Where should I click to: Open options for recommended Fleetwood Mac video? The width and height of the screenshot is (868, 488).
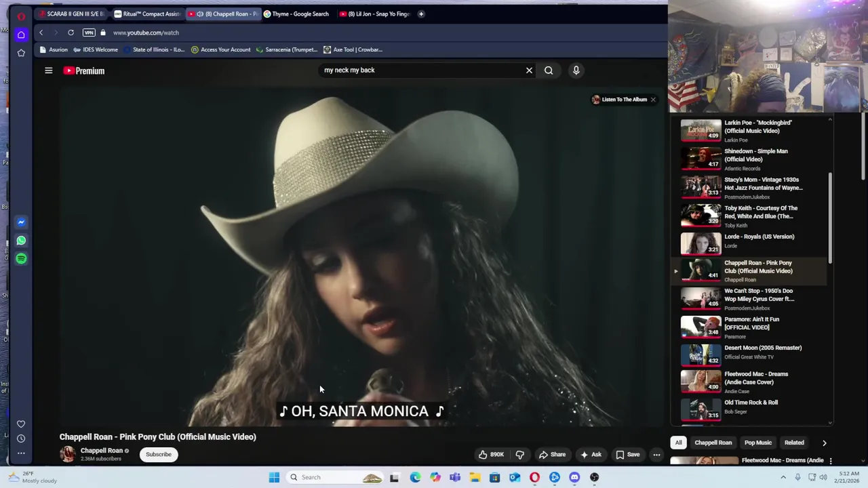click(x=831, y=461)
